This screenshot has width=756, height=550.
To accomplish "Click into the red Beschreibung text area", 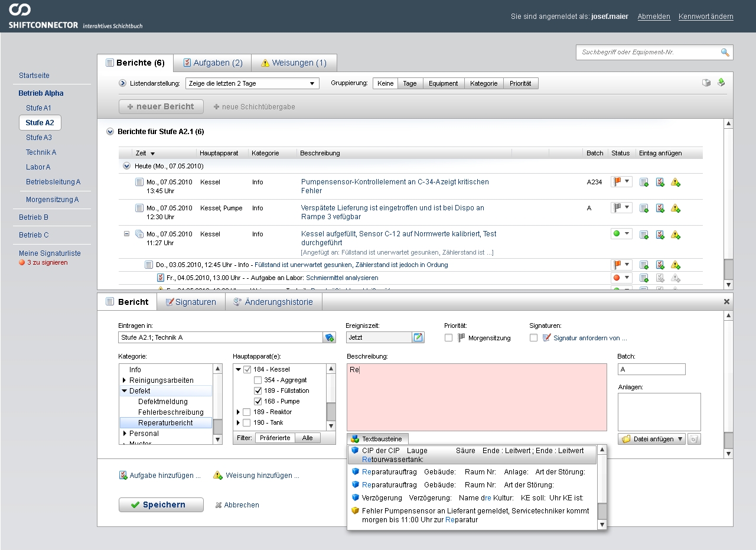I will tap(477, 397).
